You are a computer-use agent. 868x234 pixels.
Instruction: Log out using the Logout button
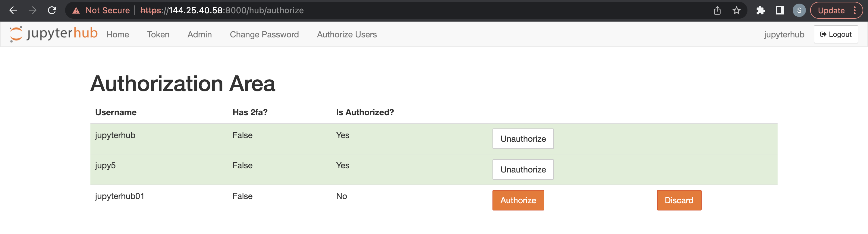[x=835, y=34]
